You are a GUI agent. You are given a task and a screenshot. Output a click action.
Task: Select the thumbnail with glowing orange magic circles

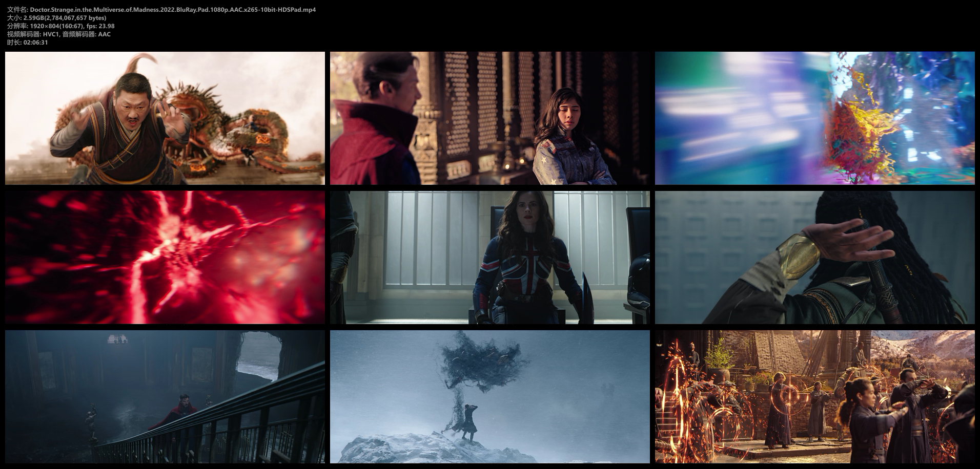tap(814, 397)
